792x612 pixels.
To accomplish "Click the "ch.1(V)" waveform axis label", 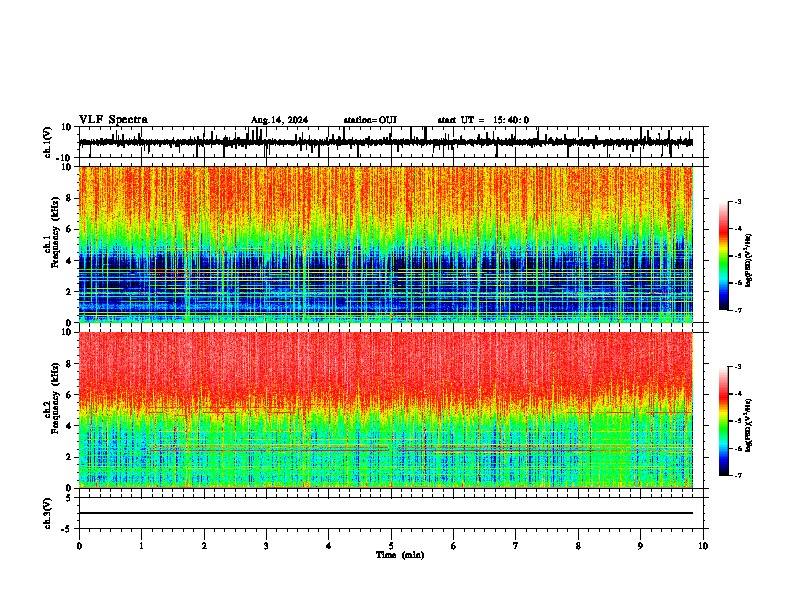I will 48,142.
